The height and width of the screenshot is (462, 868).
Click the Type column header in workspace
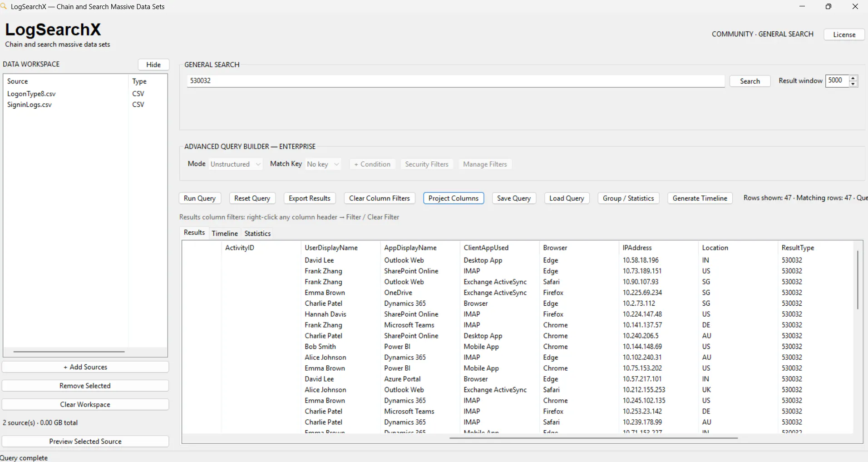point(148,81)
